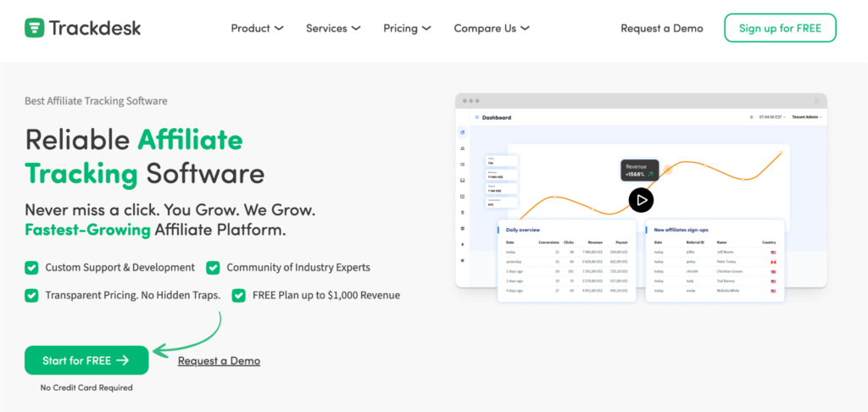868x412 pixels.
Task: Click the menu lines icon in mockup title bar
Action: [817, 101]
